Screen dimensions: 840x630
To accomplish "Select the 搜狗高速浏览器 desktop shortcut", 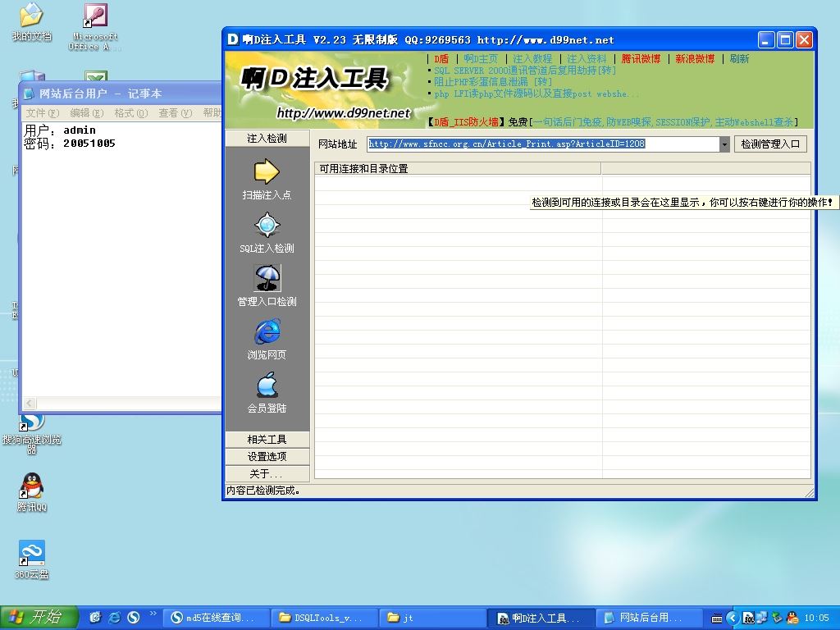I will pyautogui.click(x=32, y=434).
